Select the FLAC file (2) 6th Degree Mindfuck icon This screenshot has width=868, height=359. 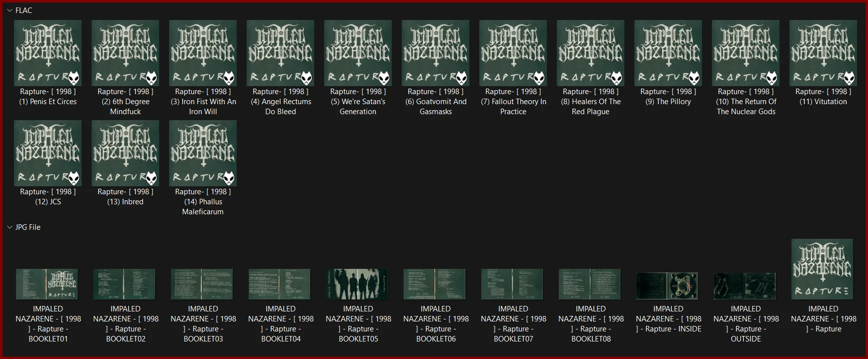(126, 53)
